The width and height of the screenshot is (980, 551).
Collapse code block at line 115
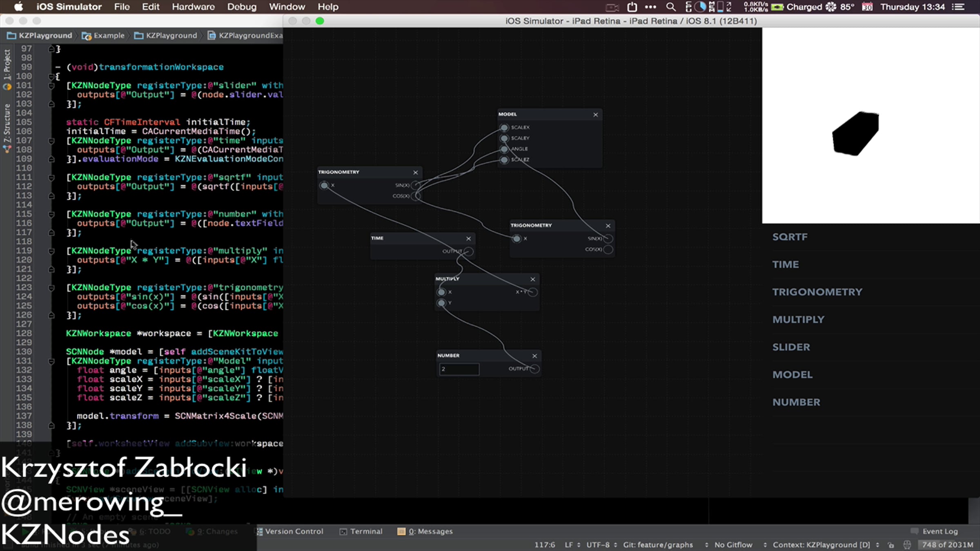pos(51,214)
